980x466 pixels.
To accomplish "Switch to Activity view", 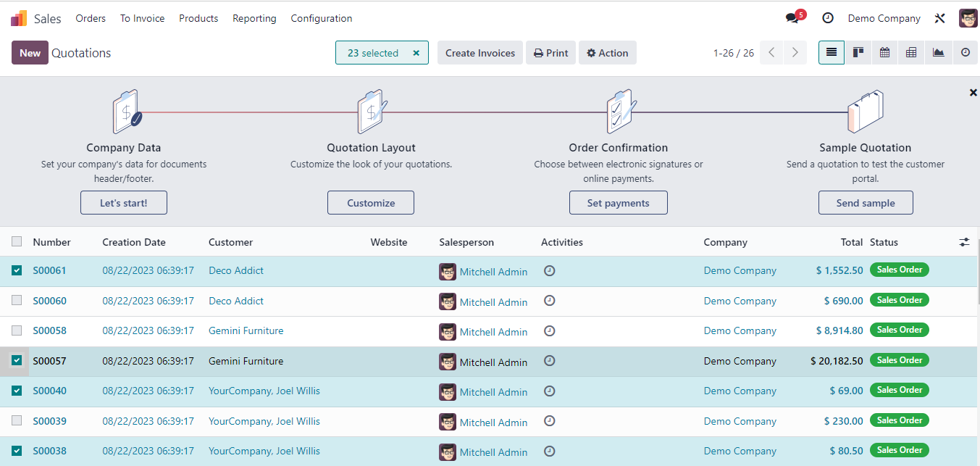I will (965, 53).
